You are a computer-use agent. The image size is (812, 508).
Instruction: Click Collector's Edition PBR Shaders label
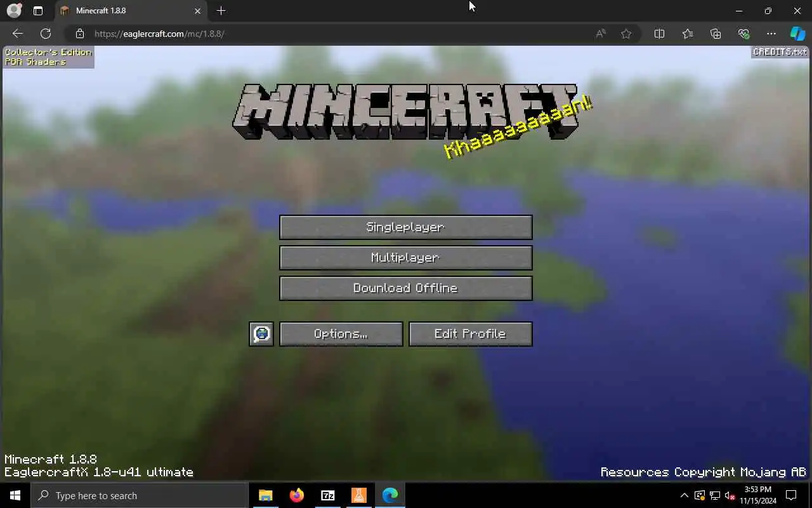[x=48, y=57]
